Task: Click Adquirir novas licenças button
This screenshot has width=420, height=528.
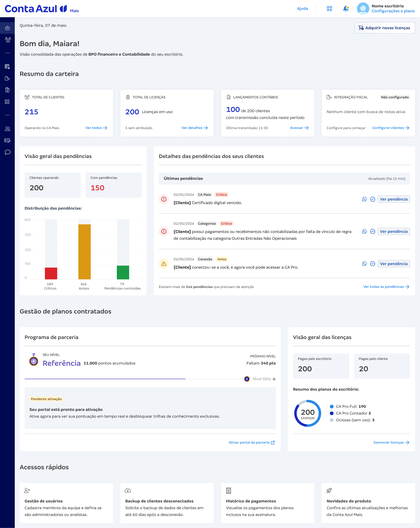Action: [384, 28]
